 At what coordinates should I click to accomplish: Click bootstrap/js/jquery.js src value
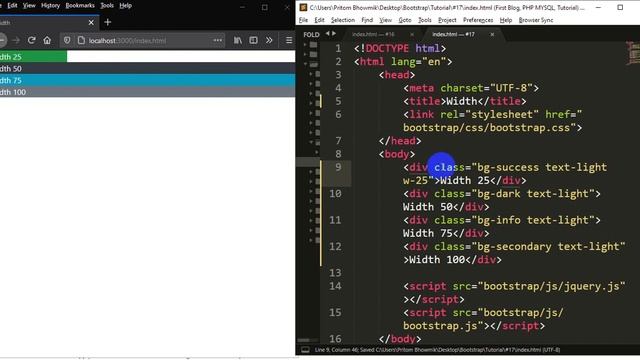click(x=551, y=286)
